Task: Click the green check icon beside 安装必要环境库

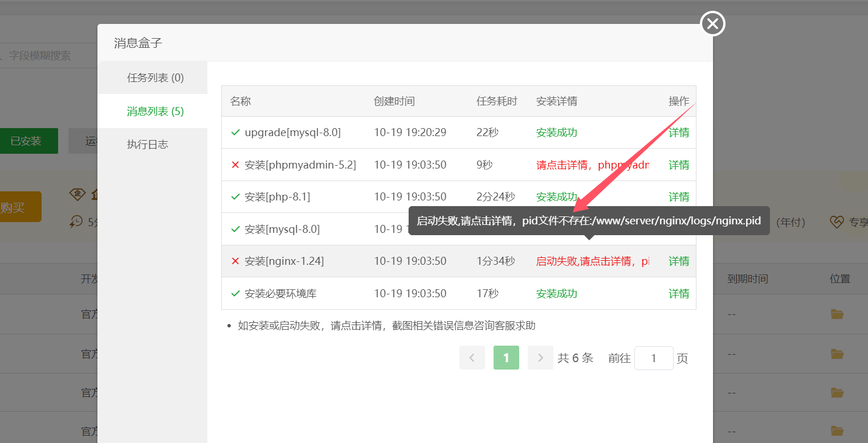Action: coord(235,294)
